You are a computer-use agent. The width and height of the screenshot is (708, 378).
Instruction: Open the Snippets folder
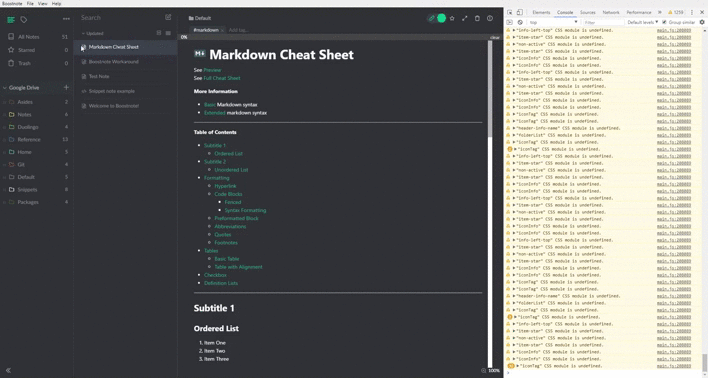[37, 190]
